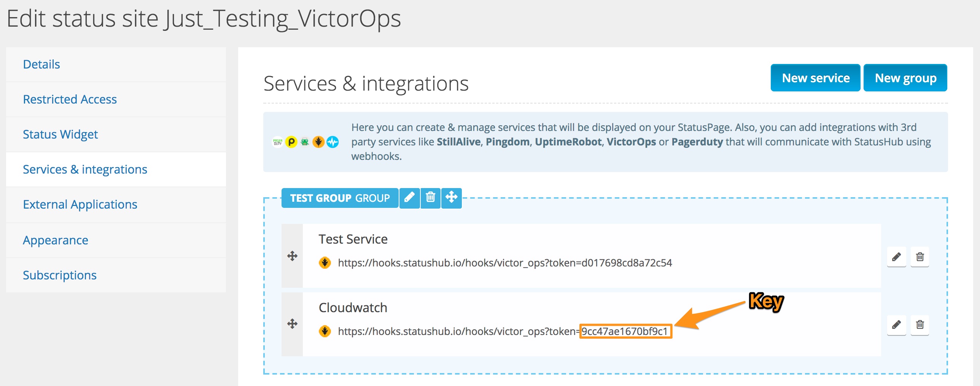
Task: Click the move handle for Test Service
Action: (292, 256)
